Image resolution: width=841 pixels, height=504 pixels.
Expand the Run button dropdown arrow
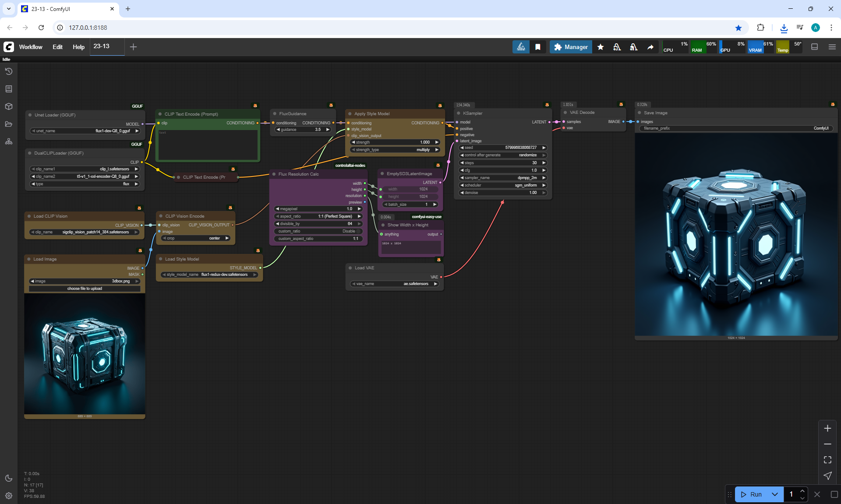click(x=774, y=494)
